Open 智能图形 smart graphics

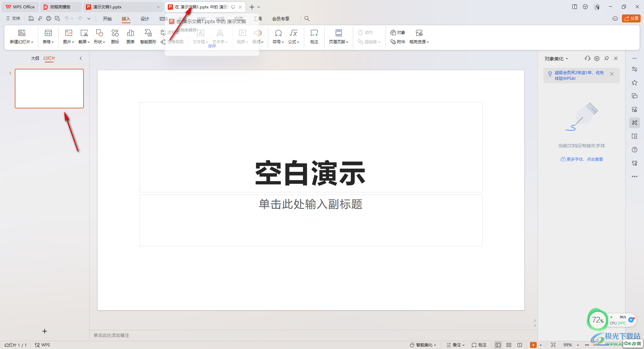pos(148,36)
